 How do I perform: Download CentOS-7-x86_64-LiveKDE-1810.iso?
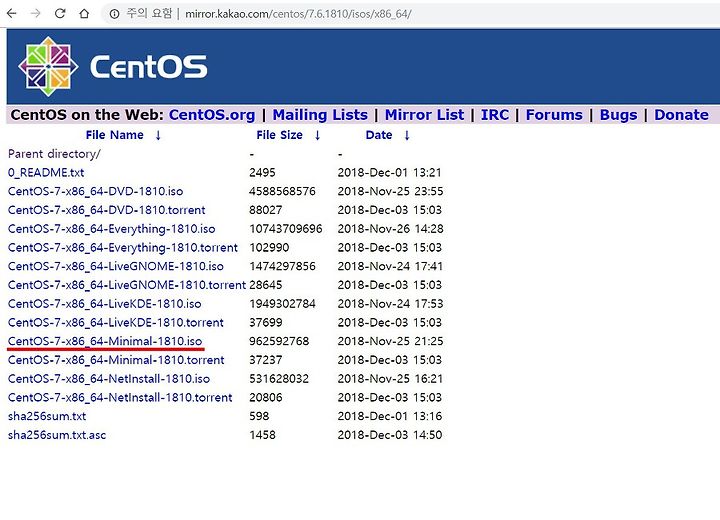[105, 304]
